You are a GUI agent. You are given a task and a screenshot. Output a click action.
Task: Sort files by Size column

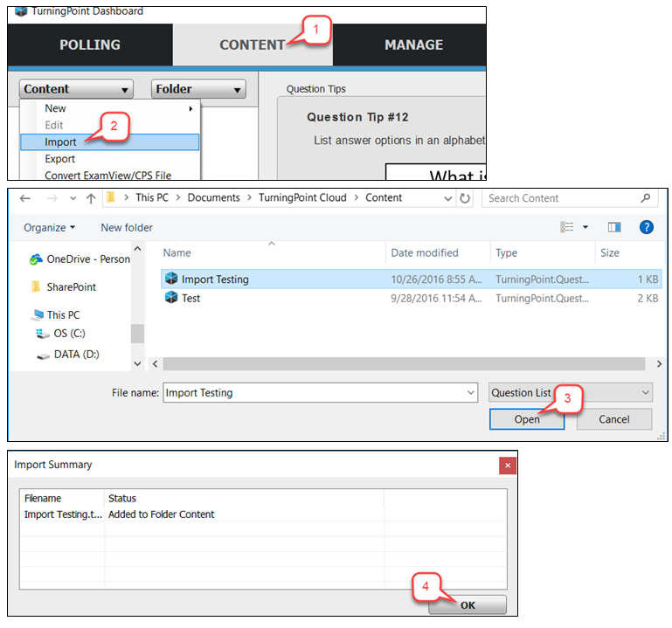[x=629, y=252]
